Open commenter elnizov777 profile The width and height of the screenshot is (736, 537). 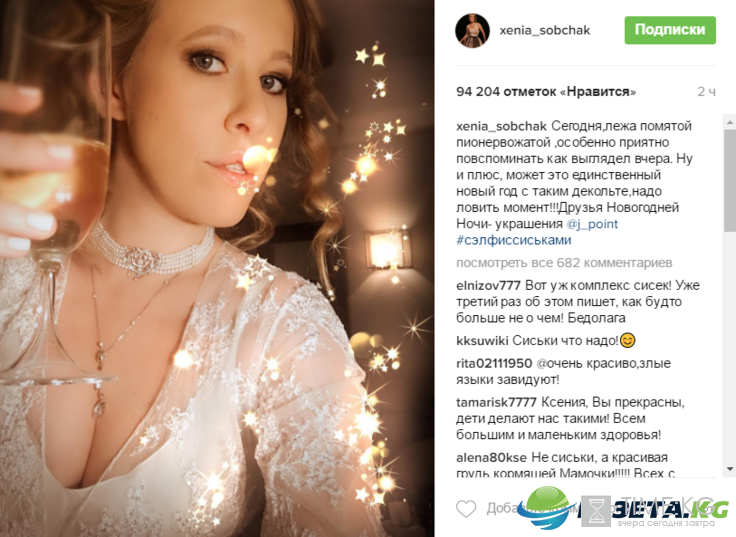click(x=488, y=285)
